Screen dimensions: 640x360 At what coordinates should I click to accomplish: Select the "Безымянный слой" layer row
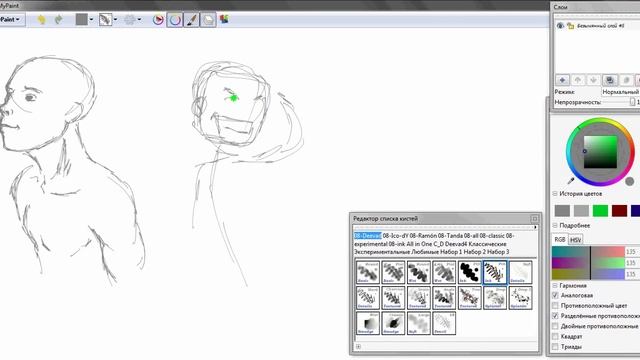[597, 26]
